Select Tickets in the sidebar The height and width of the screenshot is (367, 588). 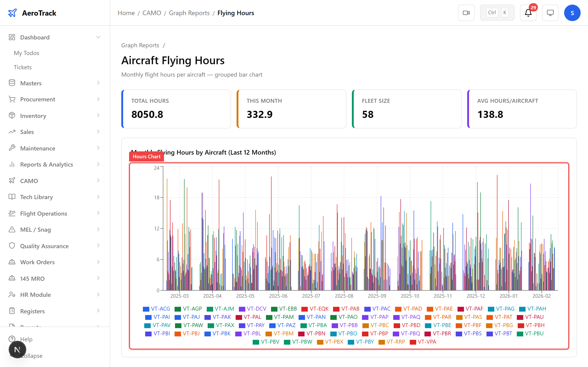pyautogui.click(x=23, y=67)
